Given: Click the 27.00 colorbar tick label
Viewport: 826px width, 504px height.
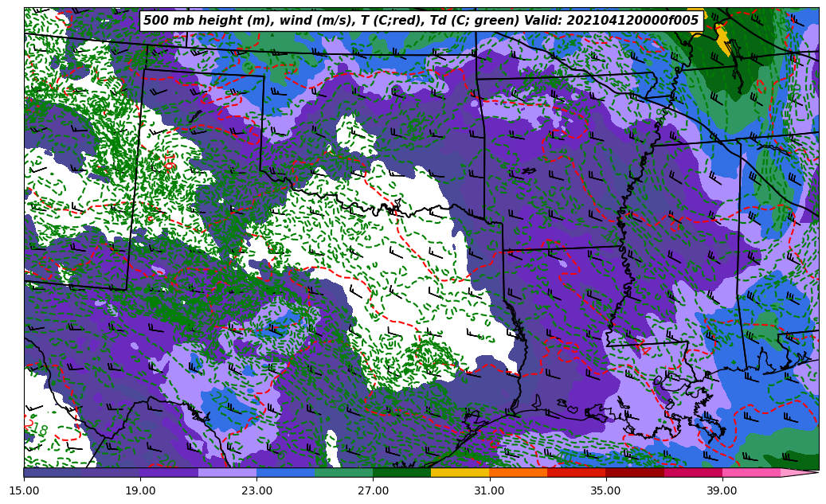Looking at the screenshot, I should click(373, 490).
